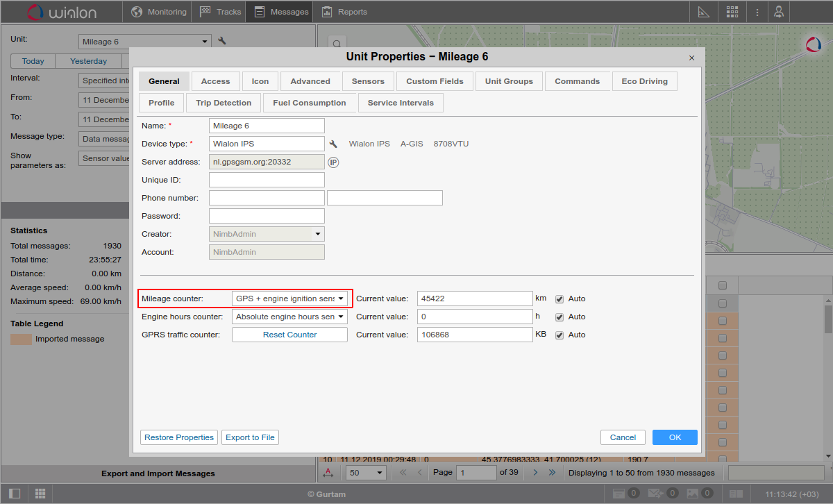Open the Engine hours counter dropdown
Image resolution: width=833 pixels, height=504 pixels.
pos(289,317)
